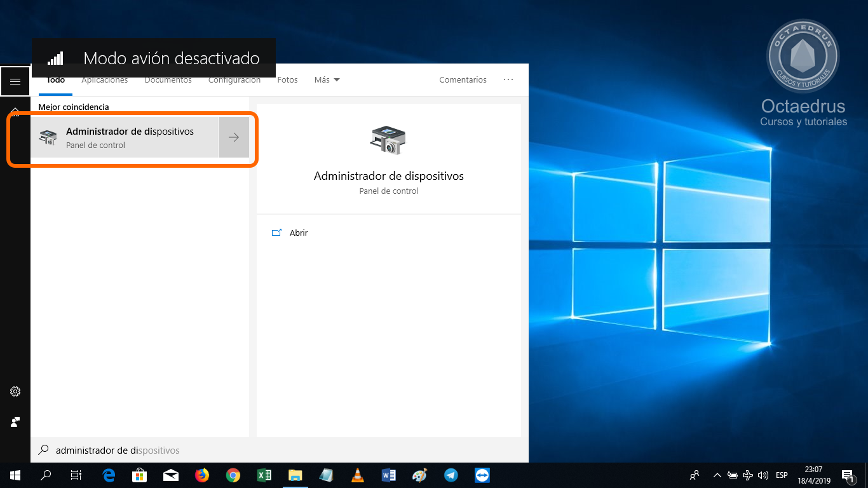Screen dimensions: 868x488
Task: Click the taskbar search magnifier icon
Action: tap(46, 475)
